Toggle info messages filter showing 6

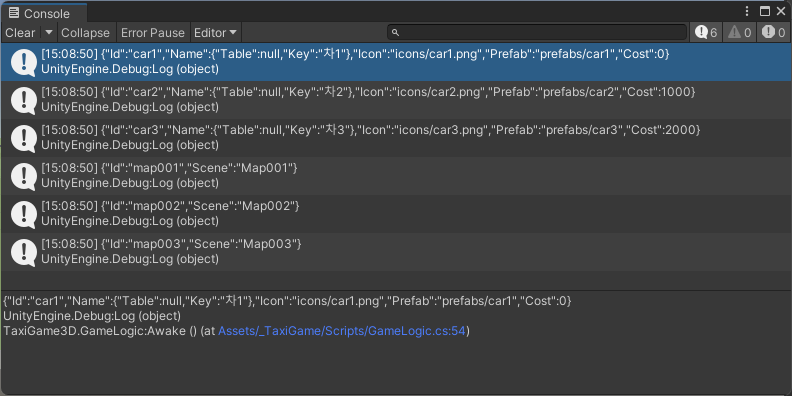[706, 33]
